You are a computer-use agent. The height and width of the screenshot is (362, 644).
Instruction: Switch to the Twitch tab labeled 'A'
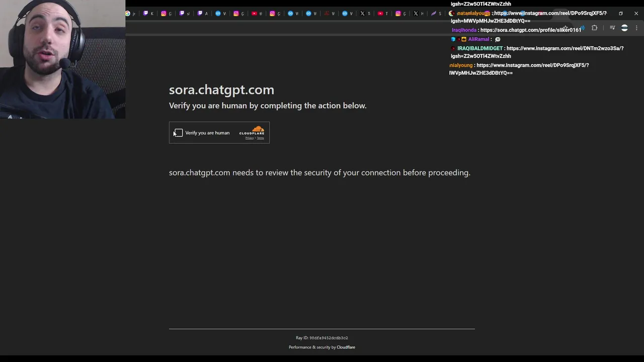(203, 14)
